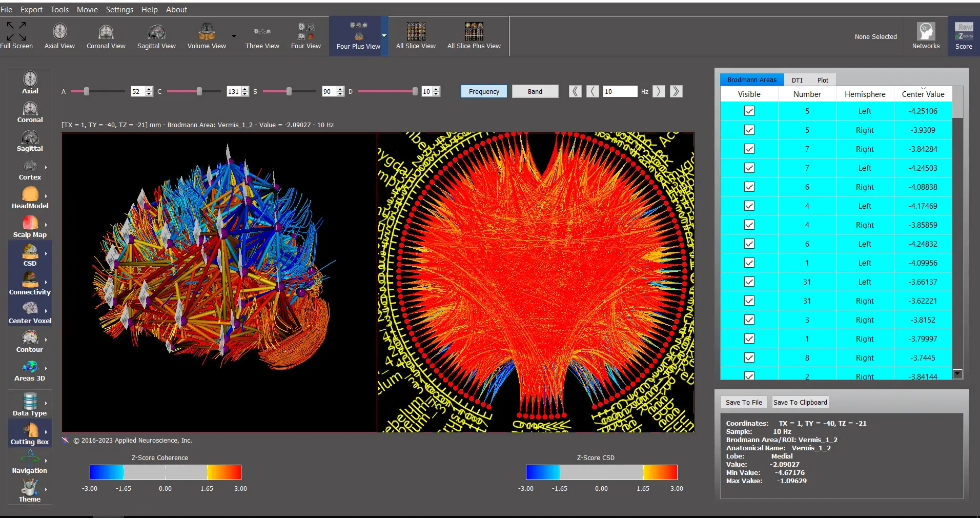The width and height of the screenshot is (980, 518).
Task: Toggle visibility checkbox for area 8 Right
Action: click(749, 357)
